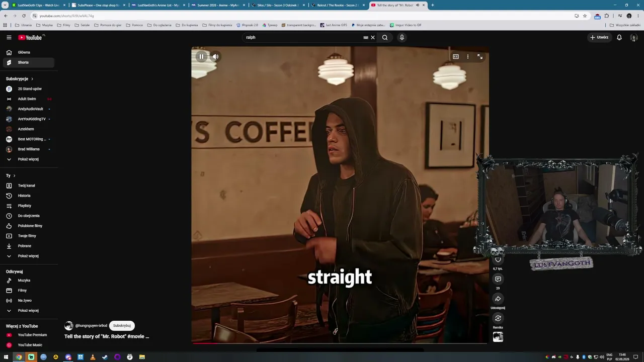Open the 20 Stand-upów subscription
Viewport: 644px width, 362px height.
(x=28, y=89)
